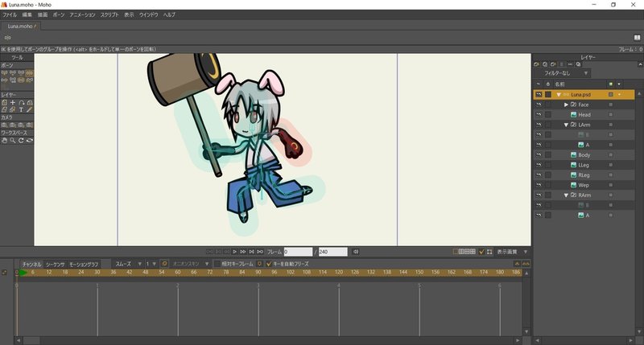644x345 pixels.
Task: Open the スムーズ interpolation dropdown
Action: (128, 264)
